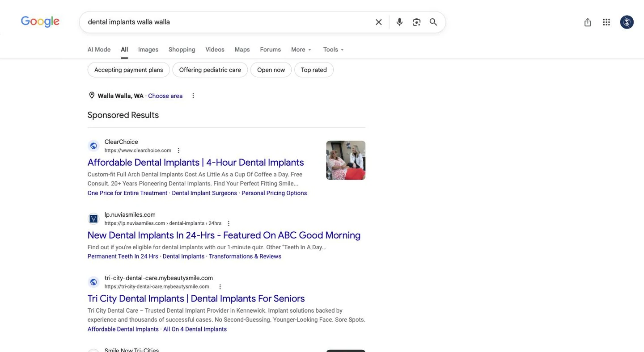This screenshot has width=644, height=352.
Task: Switch to Videos tab
Action: (x=215, y=50)
